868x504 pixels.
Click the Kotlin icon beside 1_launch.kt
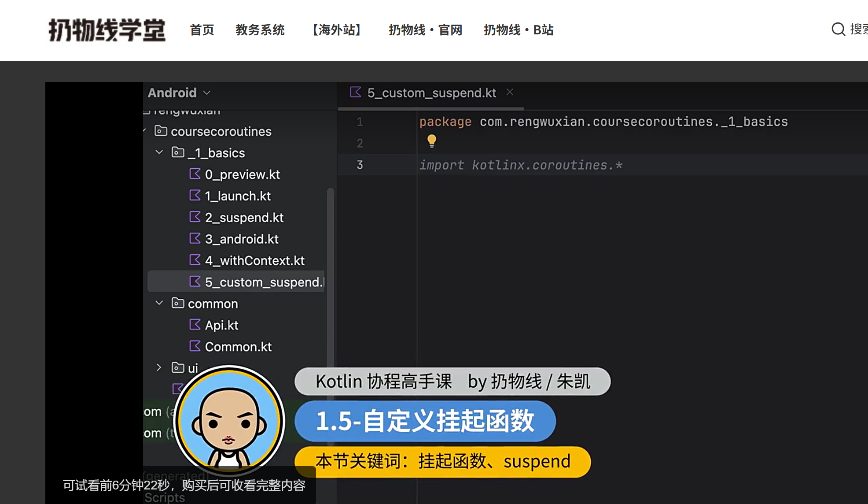pos(195,196)
